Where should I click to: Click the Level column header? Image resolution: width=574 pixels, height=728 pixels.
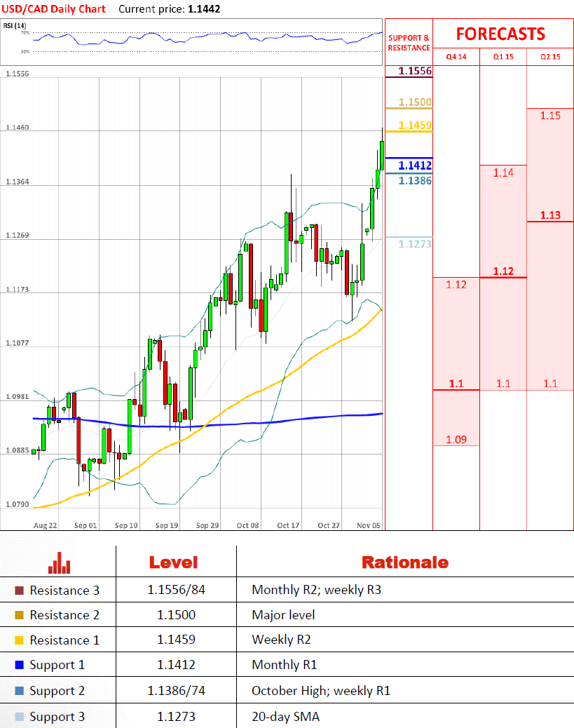(x=174, y=562)
